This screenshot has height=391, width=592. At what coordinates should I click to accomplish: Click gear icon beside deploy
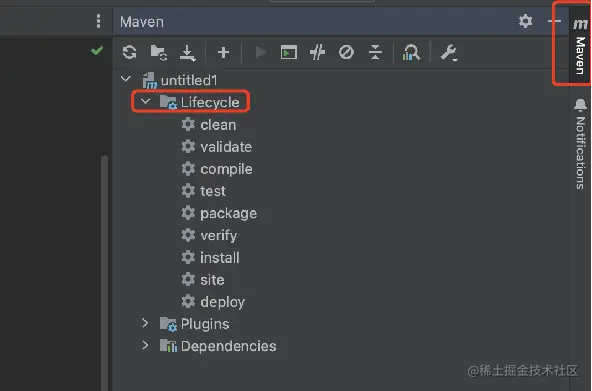point(188,301)
